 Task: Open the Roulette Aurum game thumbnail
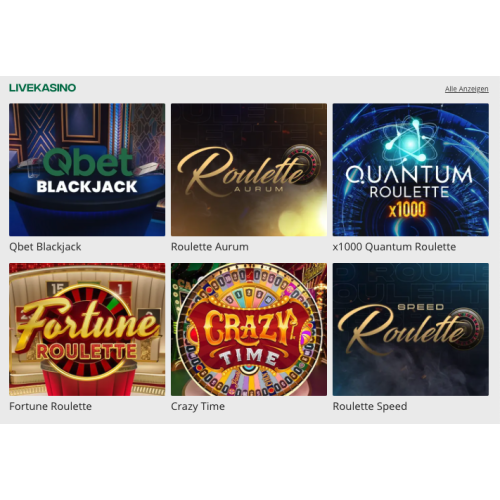click(249, 170)
